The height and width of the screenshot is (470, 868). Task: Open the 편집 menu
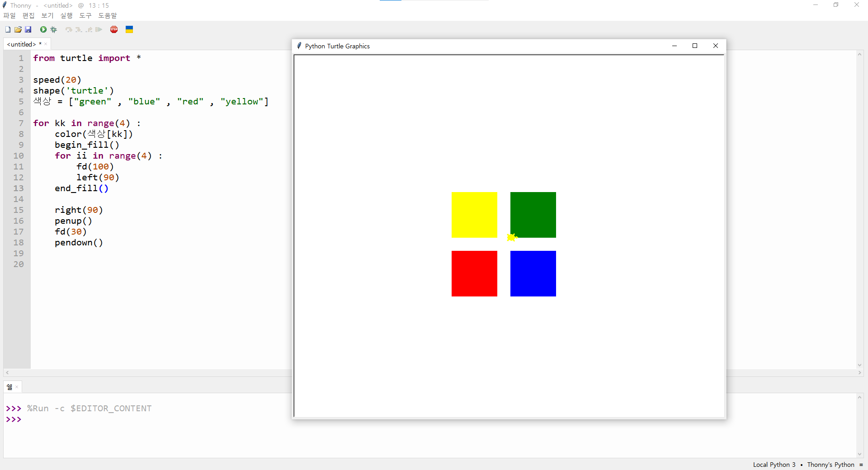(x=28, y=15)
